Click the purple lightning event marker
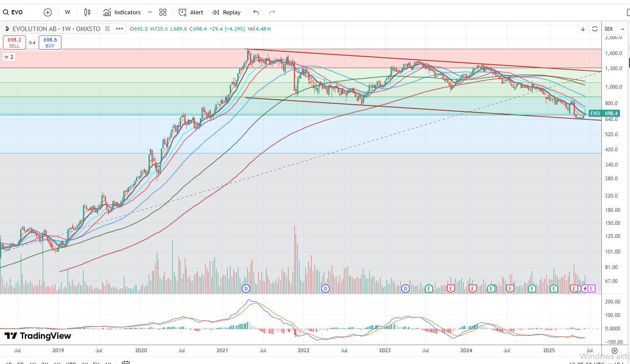The image size is (630, 364). [585, 288]
